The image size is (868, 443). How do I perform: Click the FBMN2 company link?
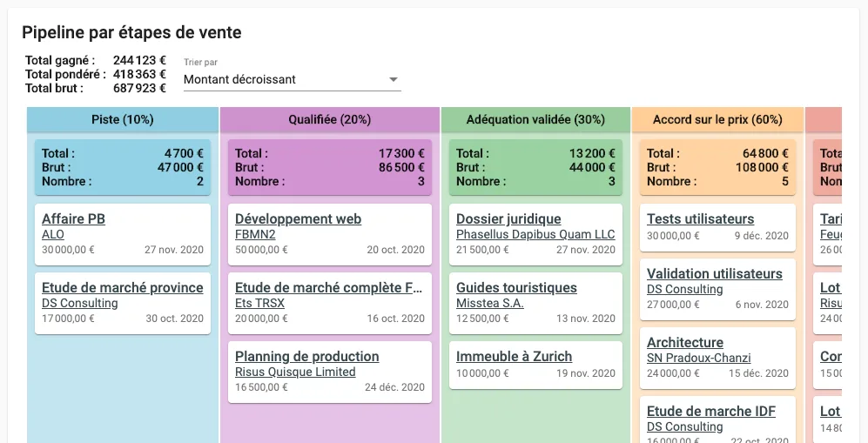[255, 234]
